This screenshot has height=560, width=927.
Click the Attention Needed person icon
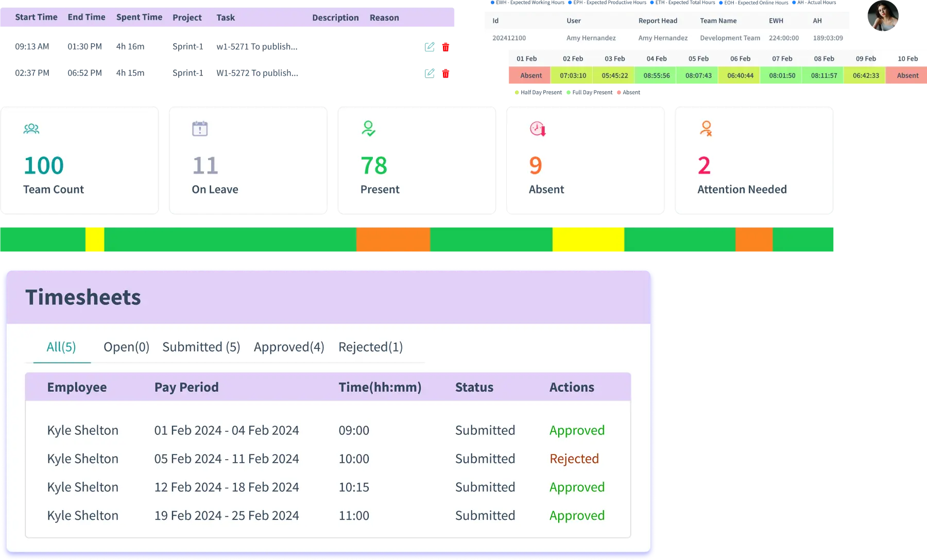pyautogui.click(x=706, y=129)
